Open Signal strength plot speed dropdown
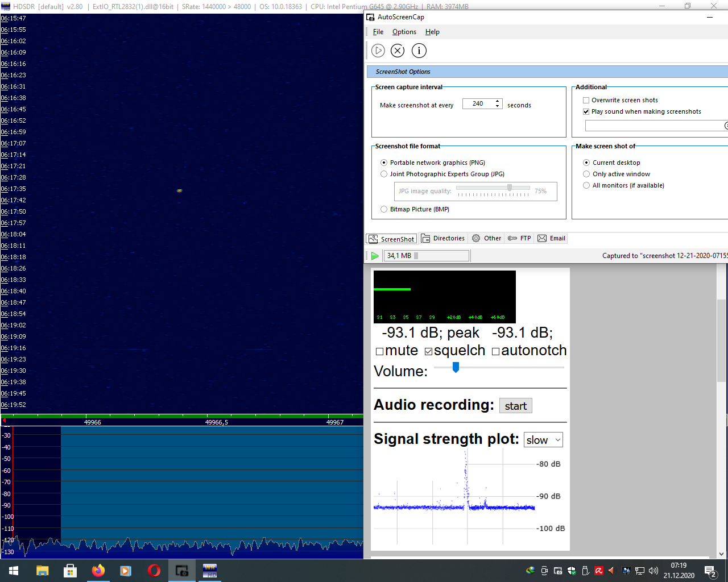 pyautogui.click(x=543, y=440)
